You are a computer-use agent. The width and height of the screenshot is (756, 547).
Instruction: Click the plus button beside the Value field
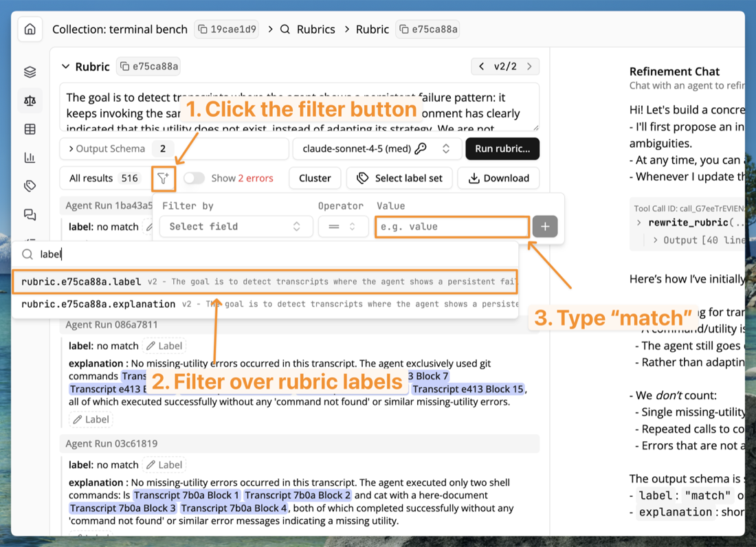click(x=545, y=226)
